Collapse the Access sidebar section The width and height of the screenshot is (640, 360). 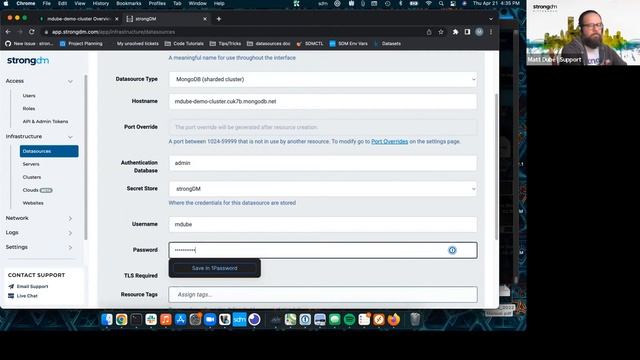click(70, 81)
